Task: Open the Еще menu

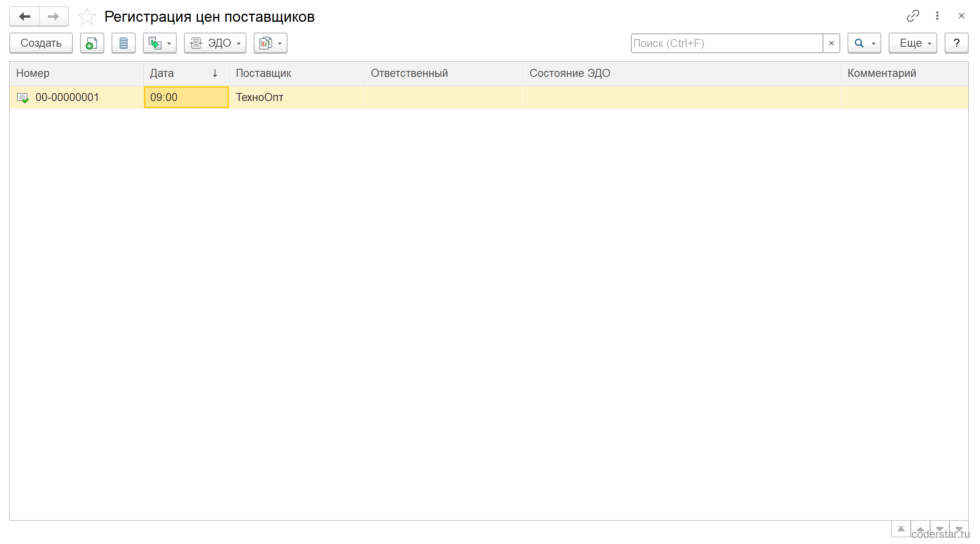Action: pyautogui.click(x=913, y=43)
